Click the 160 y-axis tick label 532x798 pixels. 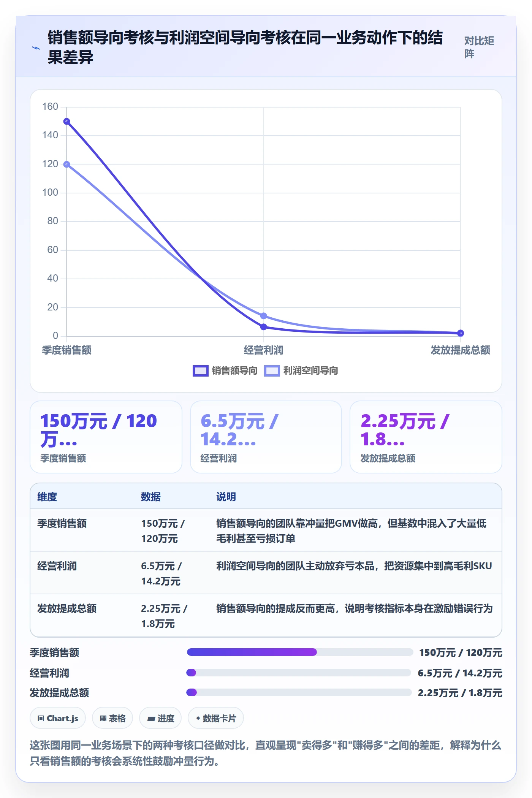(x=50, y=106)
